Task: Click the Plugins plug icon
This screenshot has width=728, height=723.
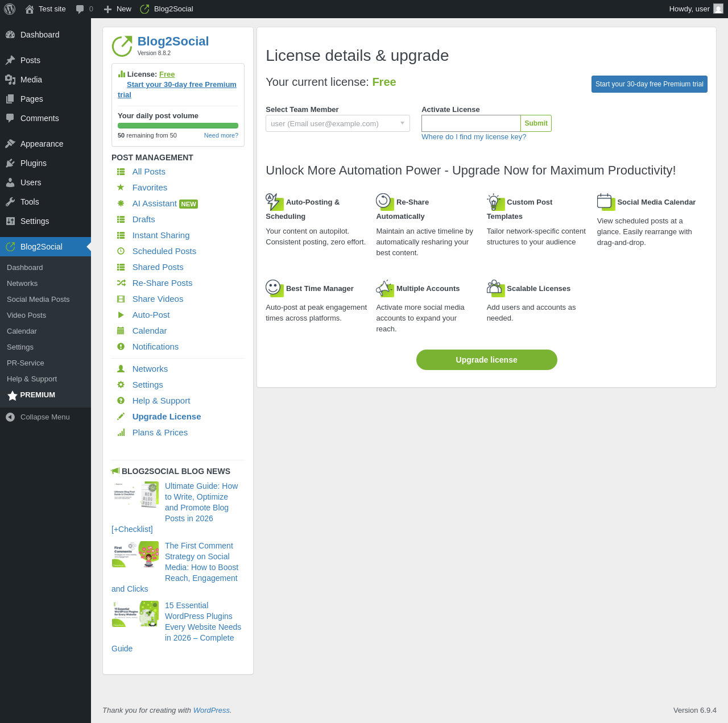Action: click(10, 163)
